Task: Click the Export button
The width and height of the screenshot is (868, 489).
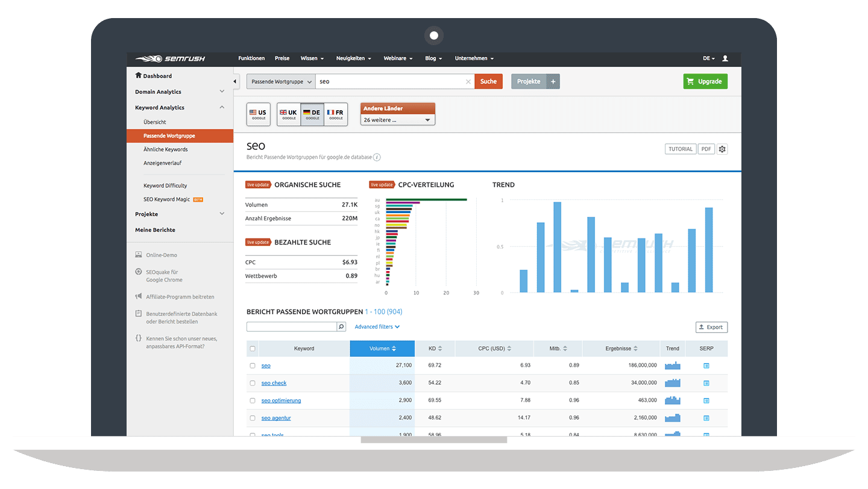Action: click(711, 327)
